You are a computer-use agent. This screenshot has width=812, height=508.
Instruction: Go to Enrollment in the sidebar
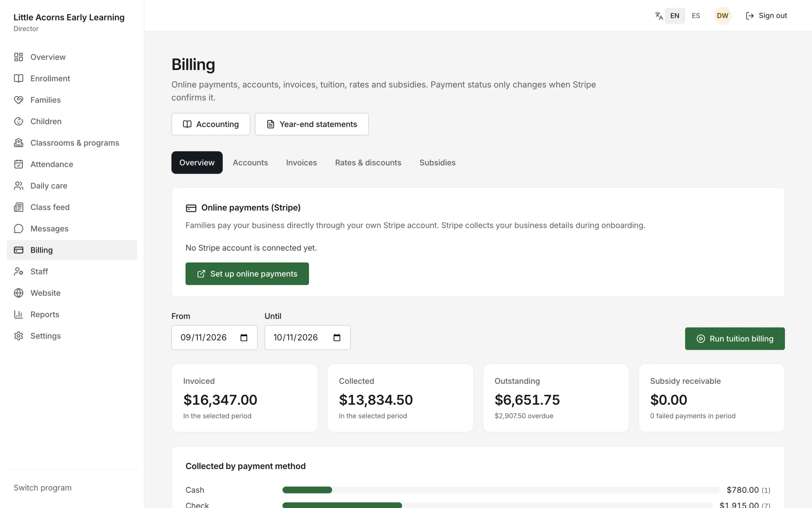tap(72, 78)
